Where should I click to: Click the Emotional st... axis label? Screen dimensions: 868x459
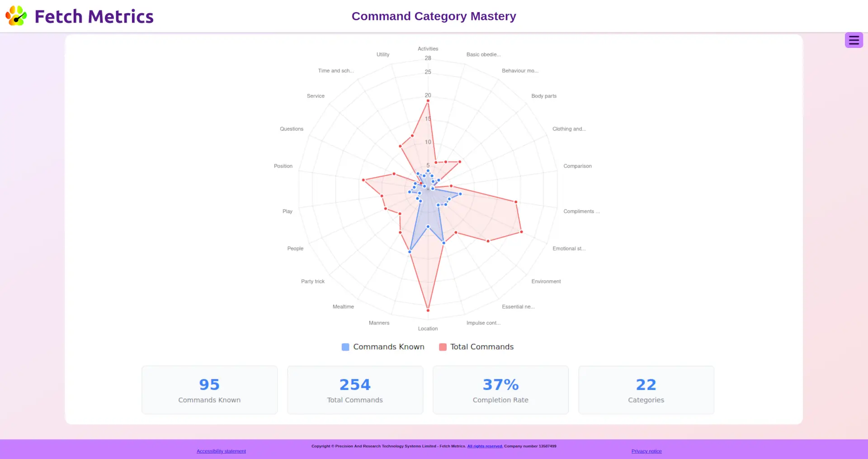pos(569,248)
